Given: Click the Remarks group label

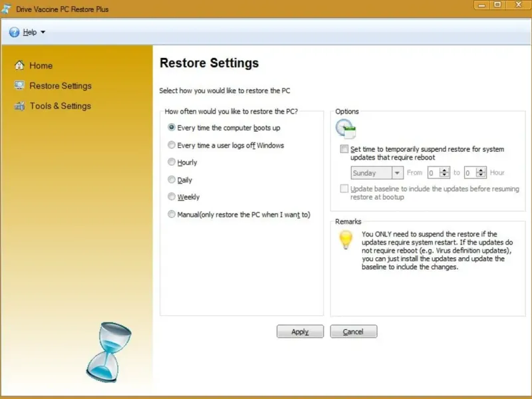Looking at the screenshot, I should coord(348,221).
